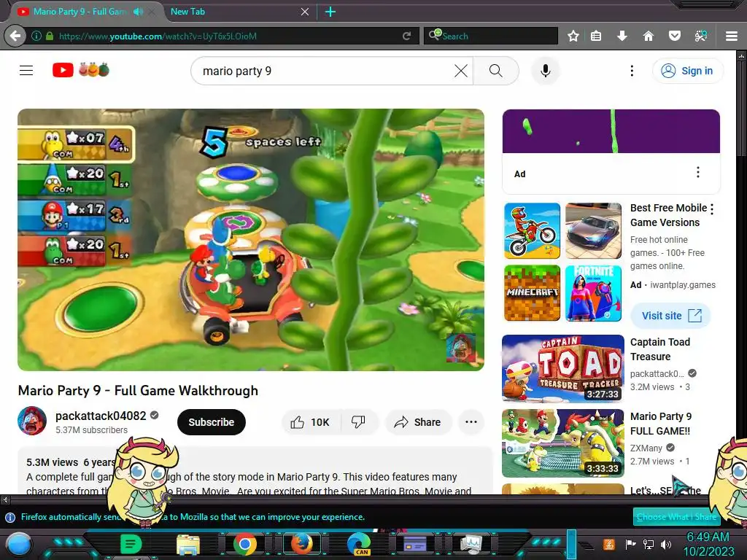Open the Pocket icon in toolbar
The image size is (747, 560).
pos(674,36)
